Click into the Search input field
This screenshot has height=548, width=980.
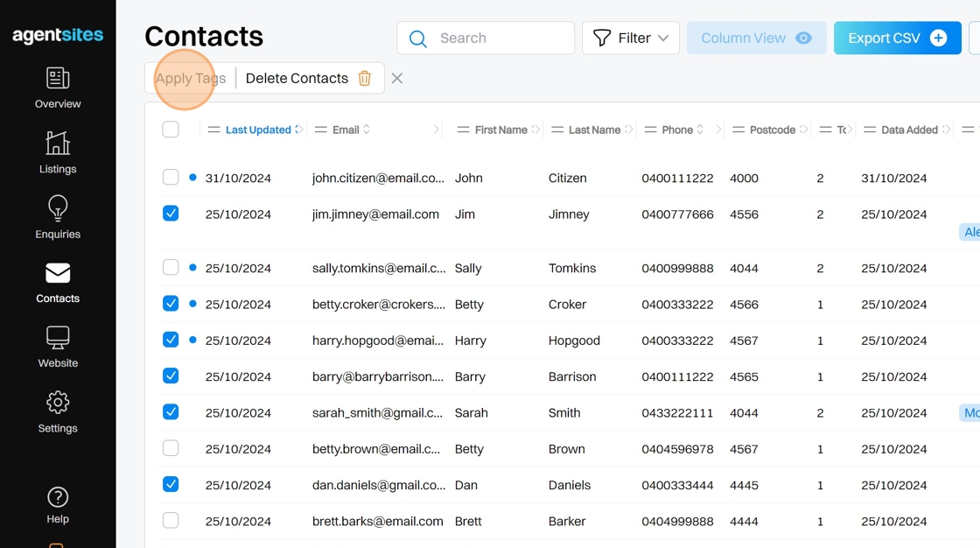pos(499,39)
